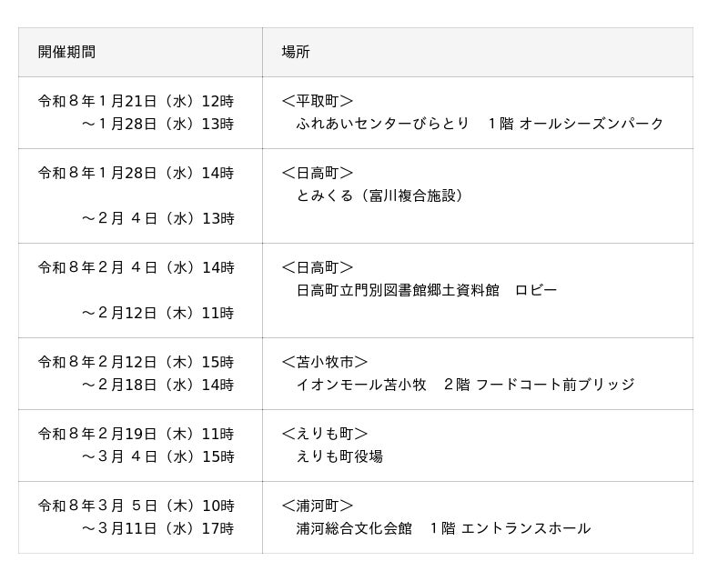
Task: Click the 令和8年2月4日(水)14時 start date
Action: [x=136, y=267]
